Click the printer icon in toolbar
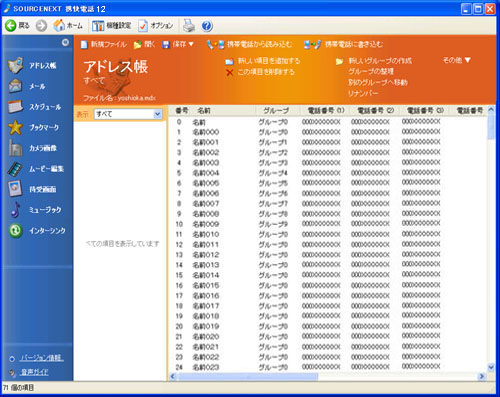 [189, 25]
